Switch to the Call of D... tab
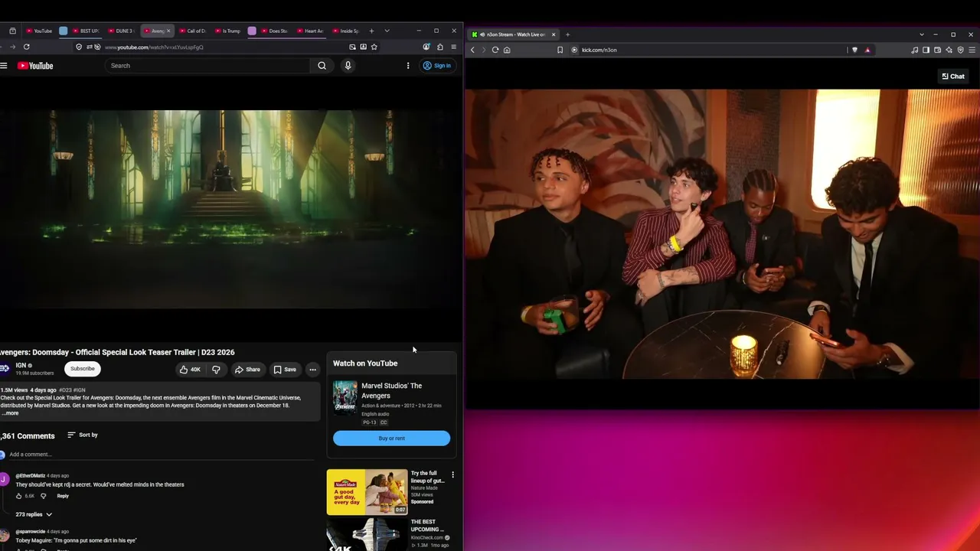Screen dimensions: 980x551 (193, 31)
